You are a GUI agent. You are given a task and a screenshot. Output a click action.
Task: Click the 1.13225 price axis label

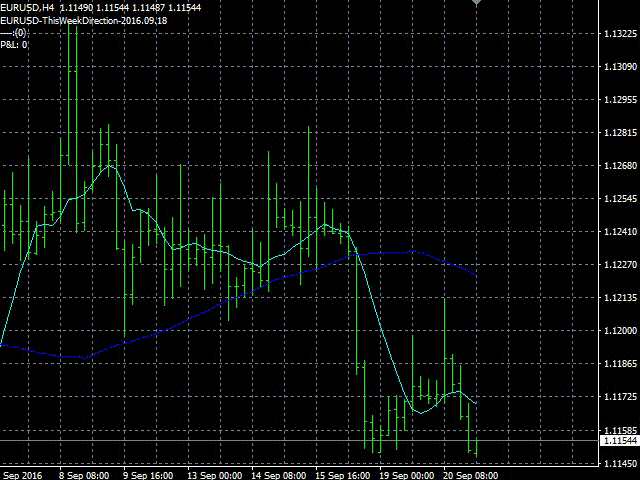pos(619,35)
